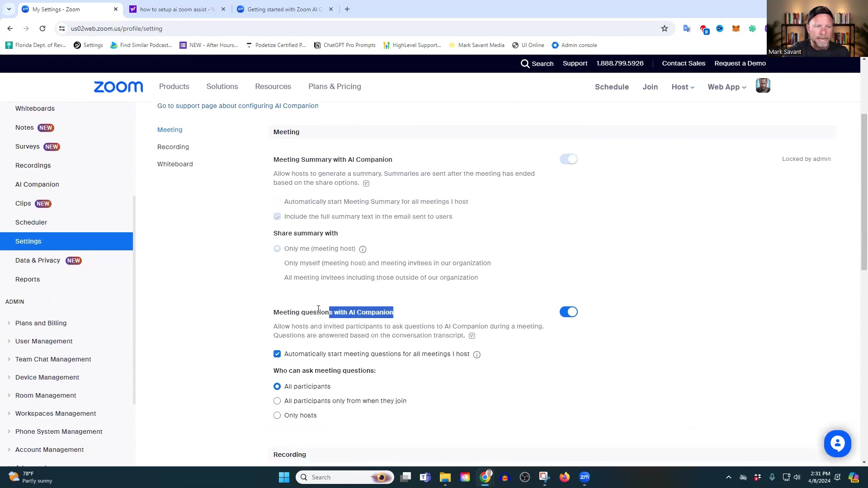Image resolution: width=868 pixels, height=488 pixels.
Task: Select All participants only from when they join
Action: coord(277,401)
